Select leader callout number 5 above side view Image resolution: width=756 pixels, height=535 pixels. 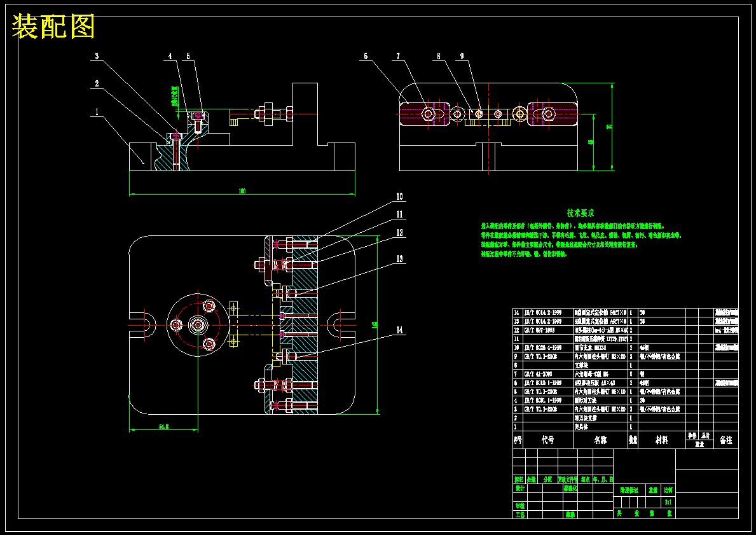(188, 57)
